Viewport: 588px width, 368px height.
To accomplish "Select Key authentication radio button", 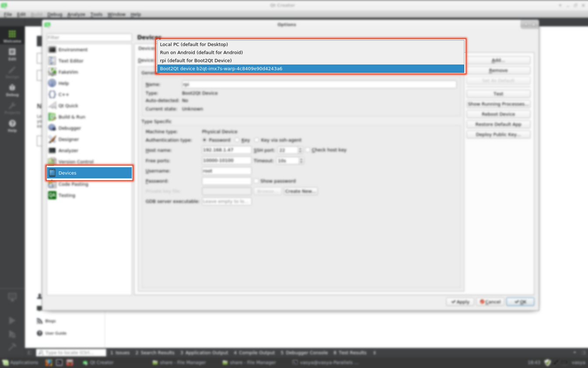I will (x=237, y=140).
